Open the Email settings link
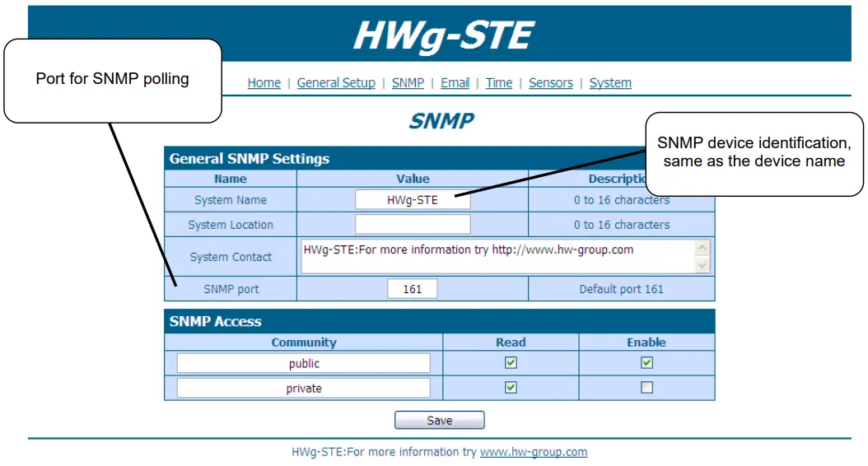Screen dimensions: 868x466 click(x=455, y=83)
